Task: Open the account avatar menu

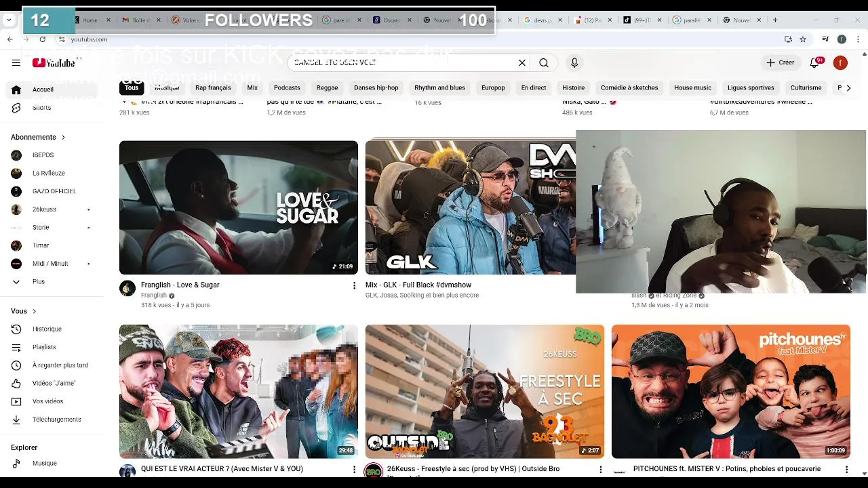Action: click(840, 62)
